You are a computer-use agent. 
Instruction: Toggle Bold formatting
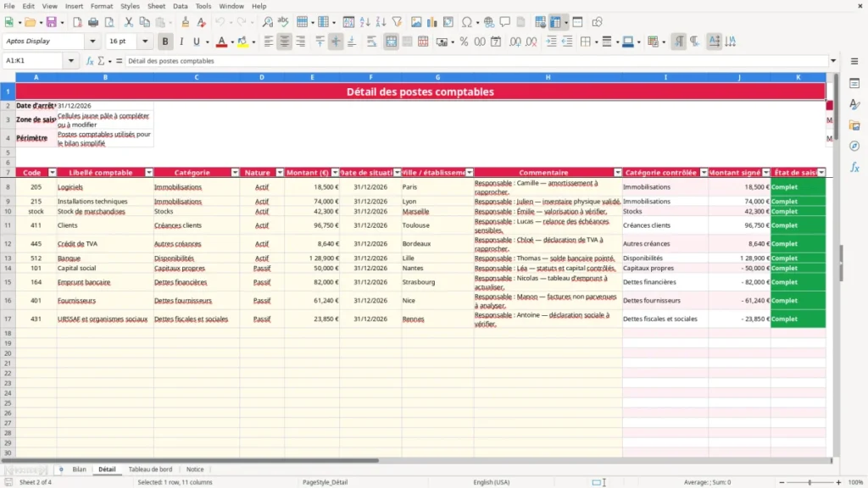(x=165, y=42)
